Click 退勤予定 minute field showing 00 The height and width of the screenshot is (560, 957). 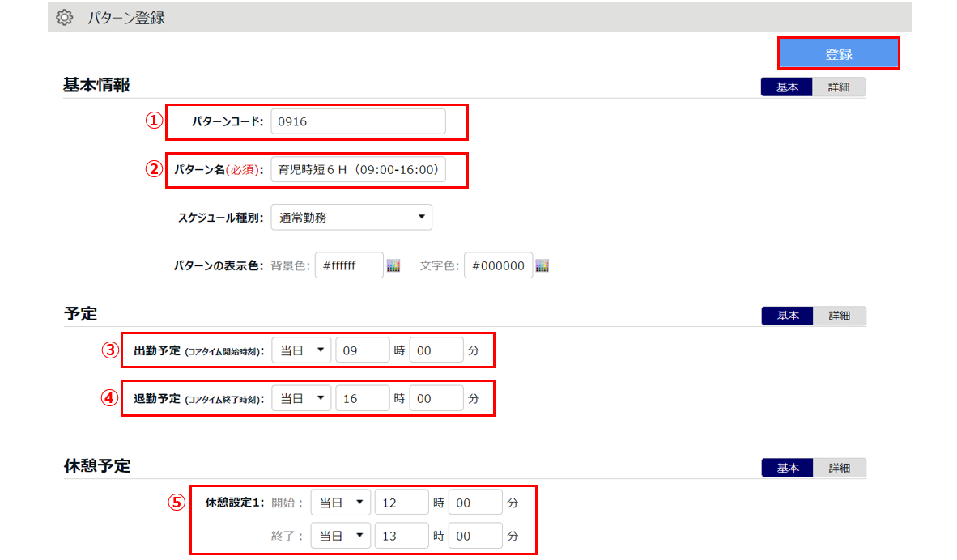point(436,398)
